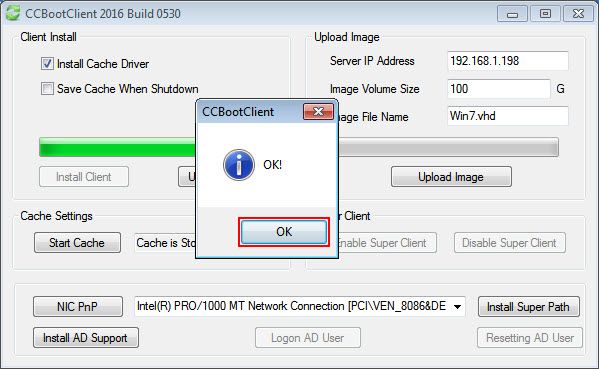Click the Server IP Address field

point(508,61)
